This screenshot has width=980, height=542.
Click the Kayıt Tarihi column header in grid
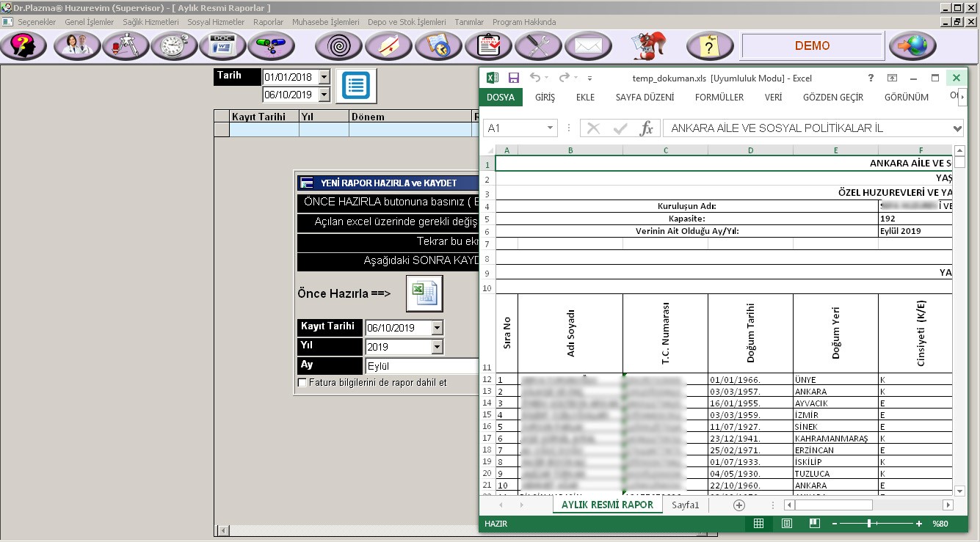264,117
